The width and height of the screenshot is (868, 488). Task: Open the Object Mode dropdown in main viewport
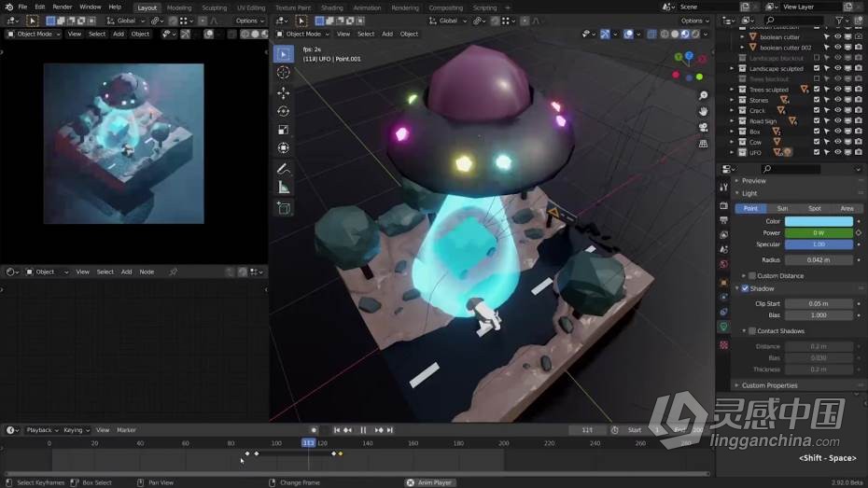[x=303, y=34]
